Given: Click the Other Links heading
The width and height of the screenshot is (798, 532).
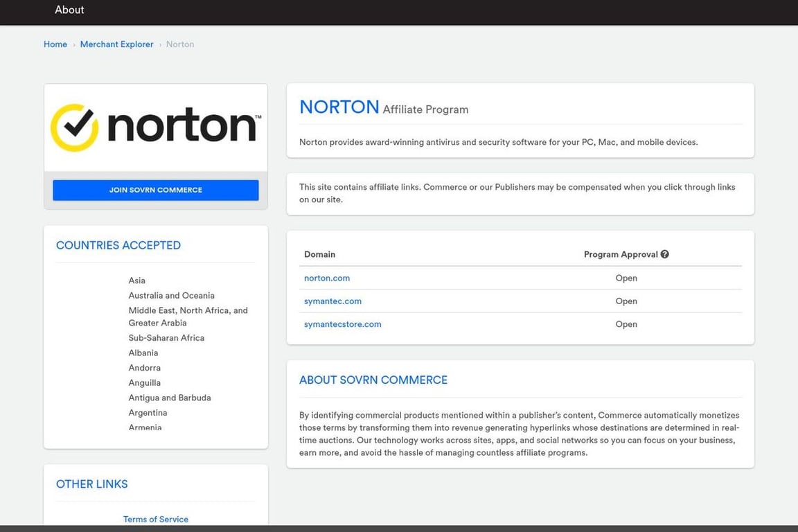Looking at the screenshot, I should tap(91, 484).
